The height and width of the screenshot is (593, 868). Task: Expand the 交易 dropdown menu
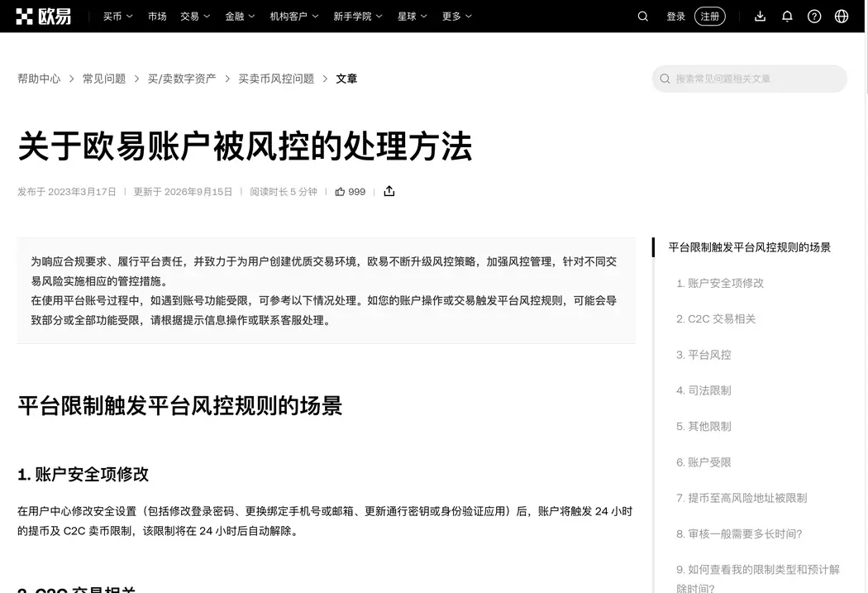tap(195, 17)
